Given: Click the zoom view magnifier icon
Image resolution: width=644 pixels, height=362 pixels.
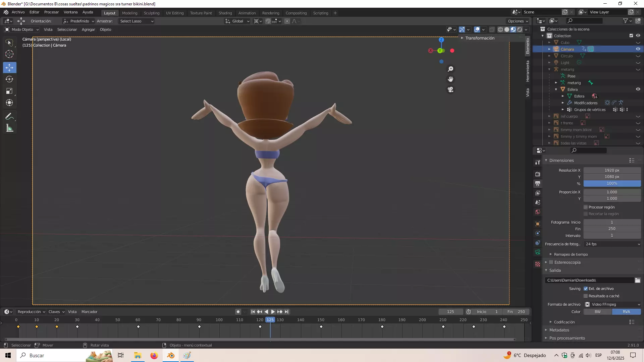Looking at the screenshot, I should [450, 69].
